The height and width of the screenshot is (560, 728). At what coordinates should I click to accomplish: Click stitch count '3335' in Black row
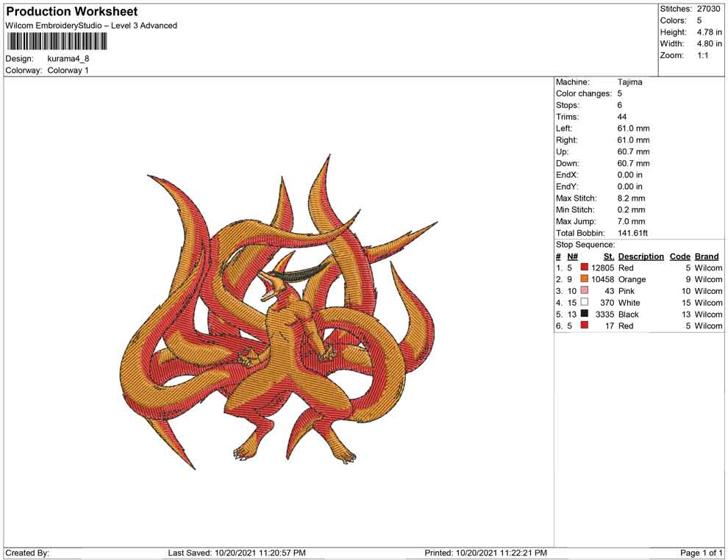coord(605,314)
